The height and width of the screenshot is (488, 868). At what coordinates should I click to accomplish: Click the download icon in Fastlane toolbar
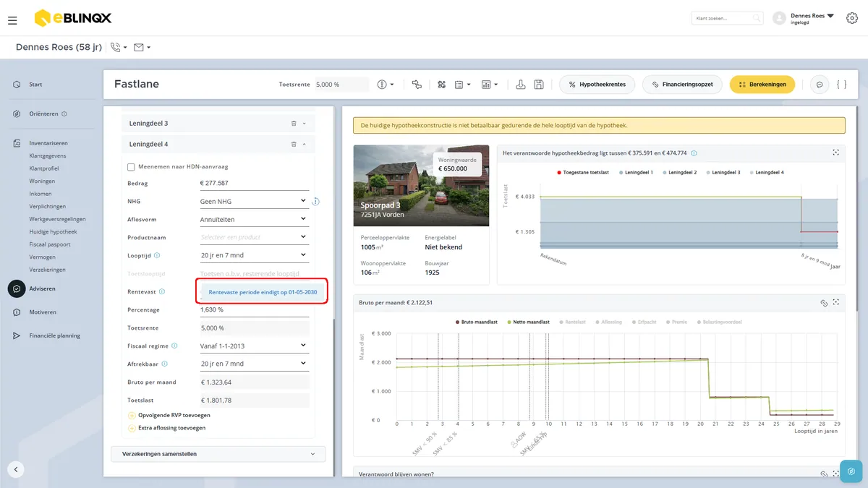521,85
